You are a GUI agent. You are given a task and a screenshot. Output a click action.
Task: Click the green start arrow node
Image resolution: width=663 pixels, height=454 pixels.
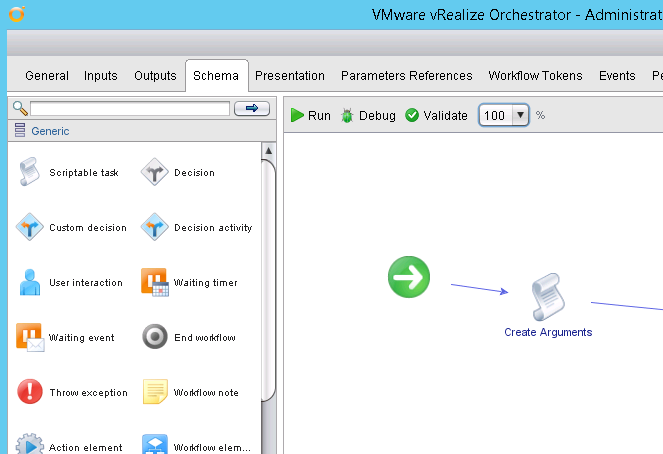coord(409,277)
